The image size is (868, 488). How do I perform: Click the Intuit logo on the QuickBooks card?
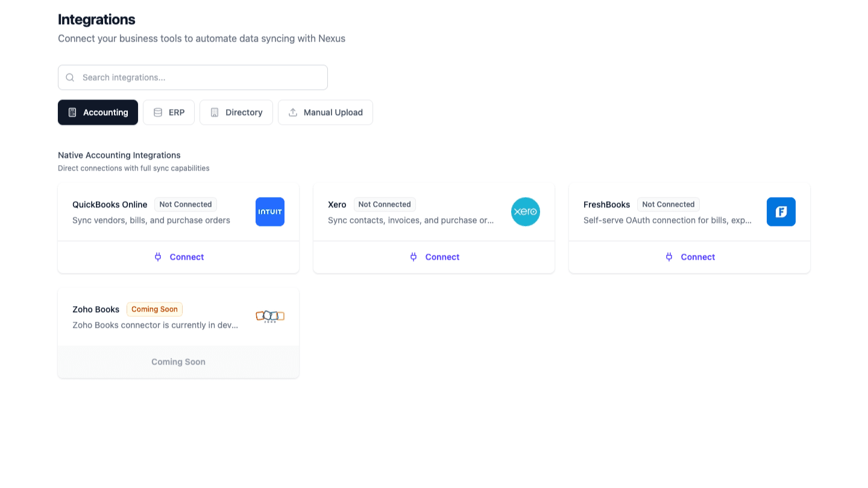click(269, 211)
